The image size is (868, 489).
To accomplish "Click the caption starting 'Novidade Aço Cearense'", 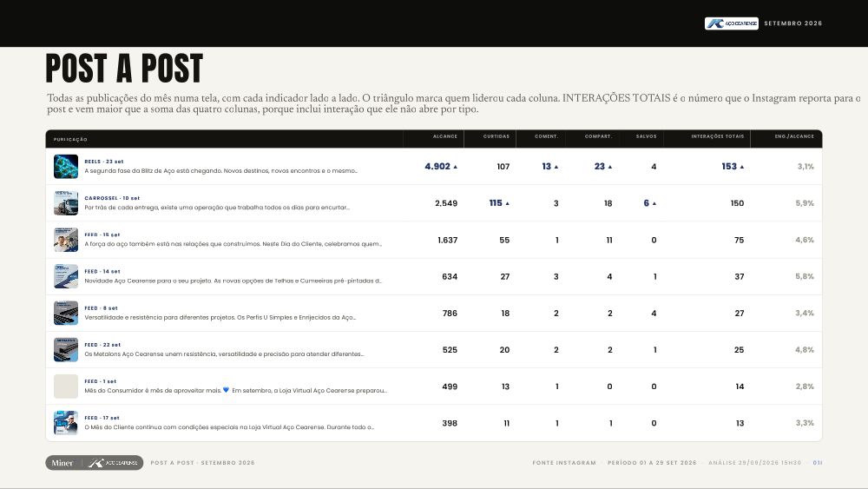I will point(233,281).
